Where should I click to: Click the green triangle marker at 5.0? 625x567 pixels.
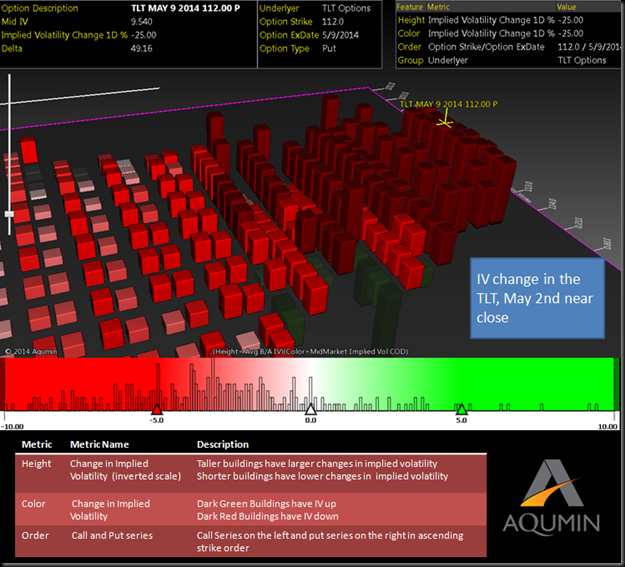(461, 410)
